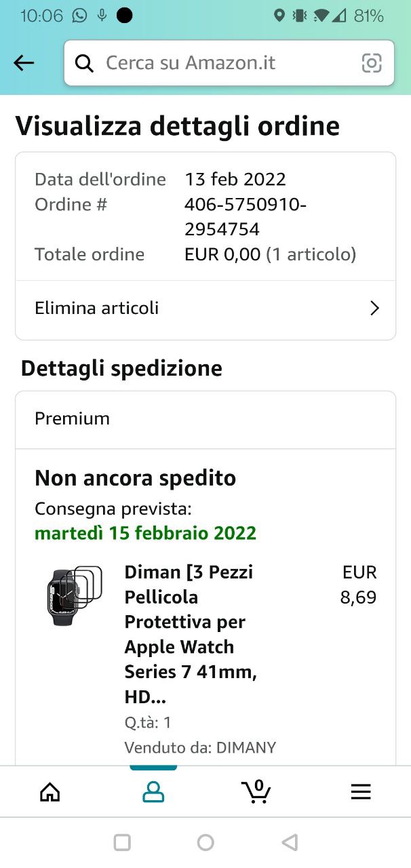
Task: Tap the Venduto da: DIMANY seller text
Action: point(200,747)
